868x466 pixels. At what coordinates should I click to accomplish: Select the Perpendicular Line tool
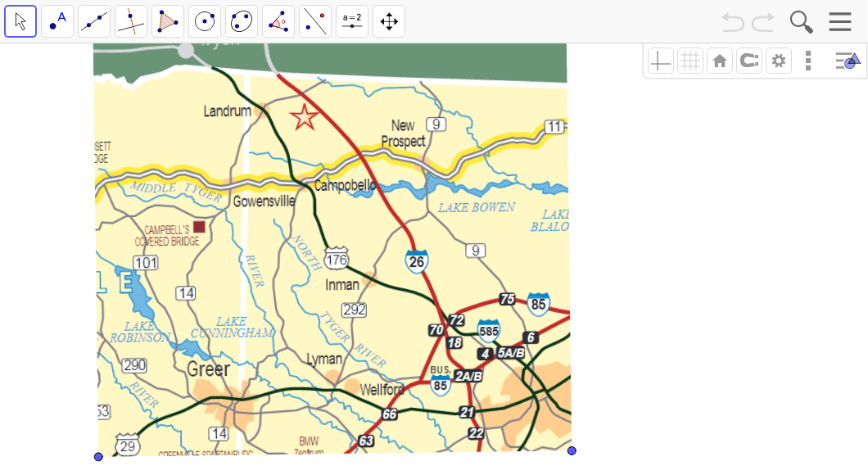[x=131, y=21]
